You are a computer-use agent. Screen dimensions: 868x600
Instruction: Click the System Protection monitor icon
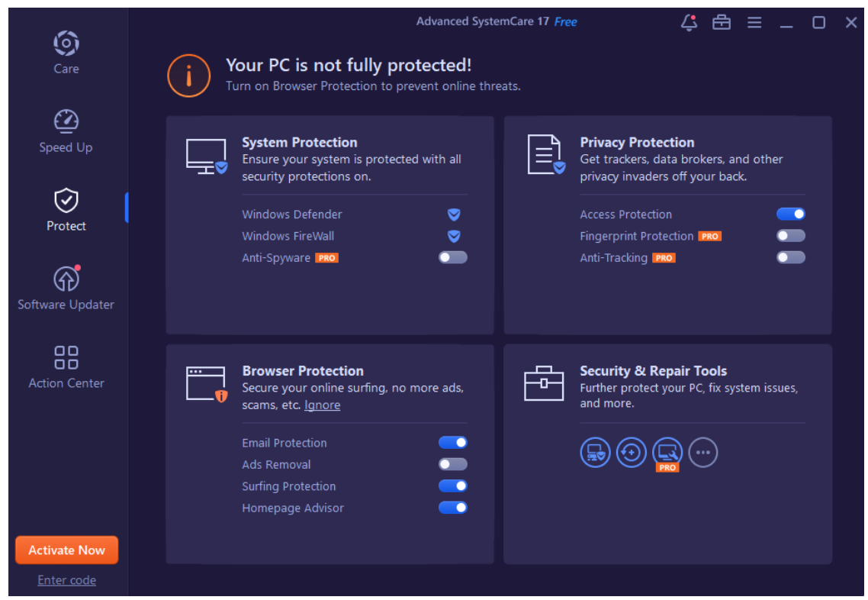pyautogui.click(x=207, y=156)
